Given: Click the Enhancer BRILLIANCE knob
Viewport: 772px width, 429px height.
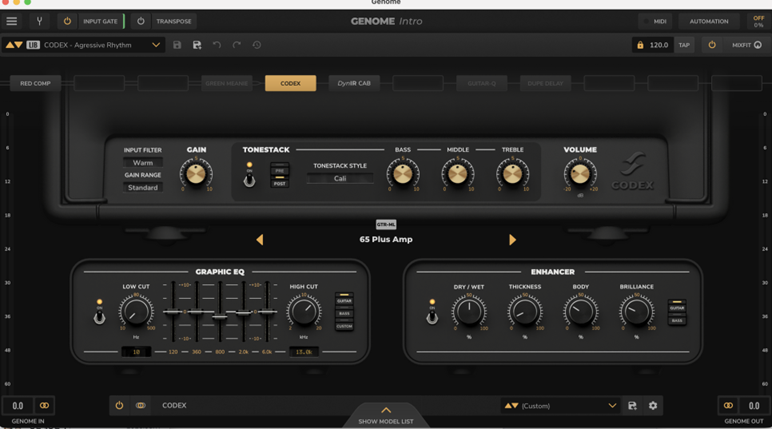Looking at the screenshot, I should [637, 312].
